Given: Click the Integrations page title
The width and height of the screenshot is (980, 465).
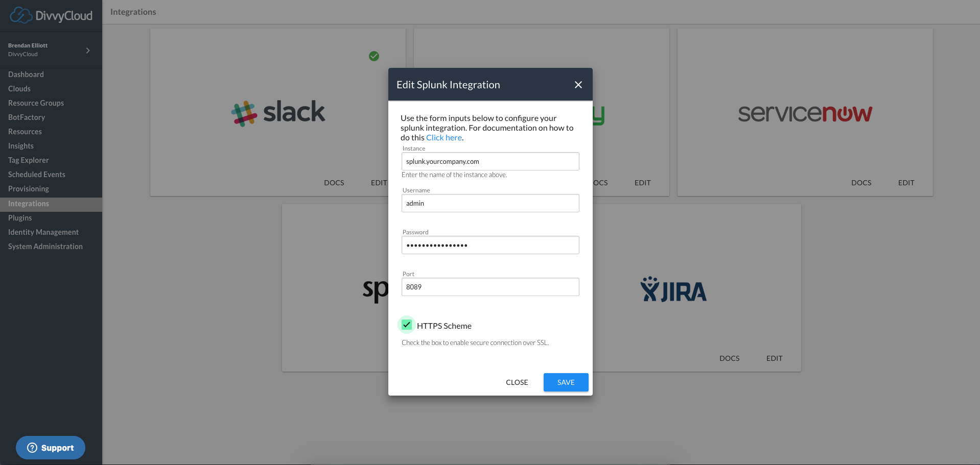Looking at the screenshot, I should point(133,12).
